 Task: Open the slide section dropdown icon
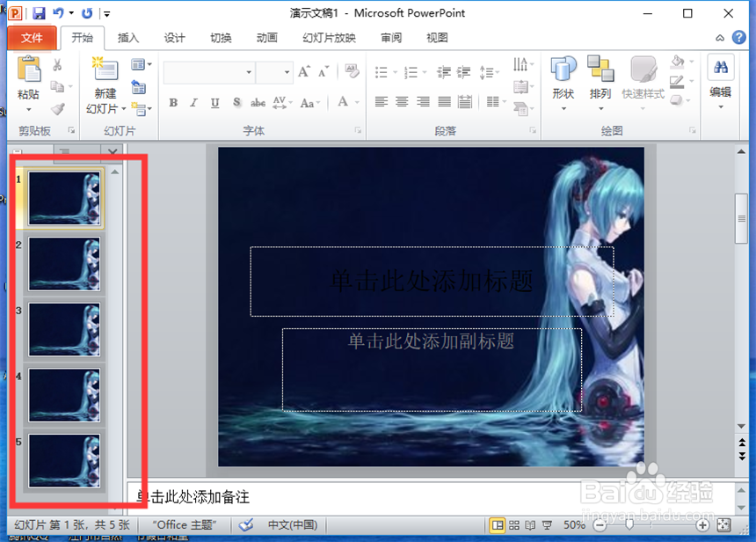pos(141,109)
